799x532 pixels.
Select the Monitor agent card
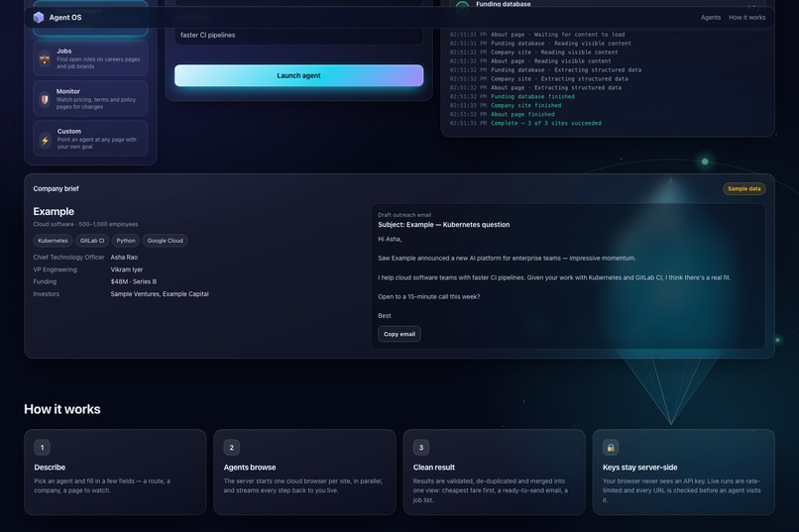pyautogui.click(x=90, y=99)
